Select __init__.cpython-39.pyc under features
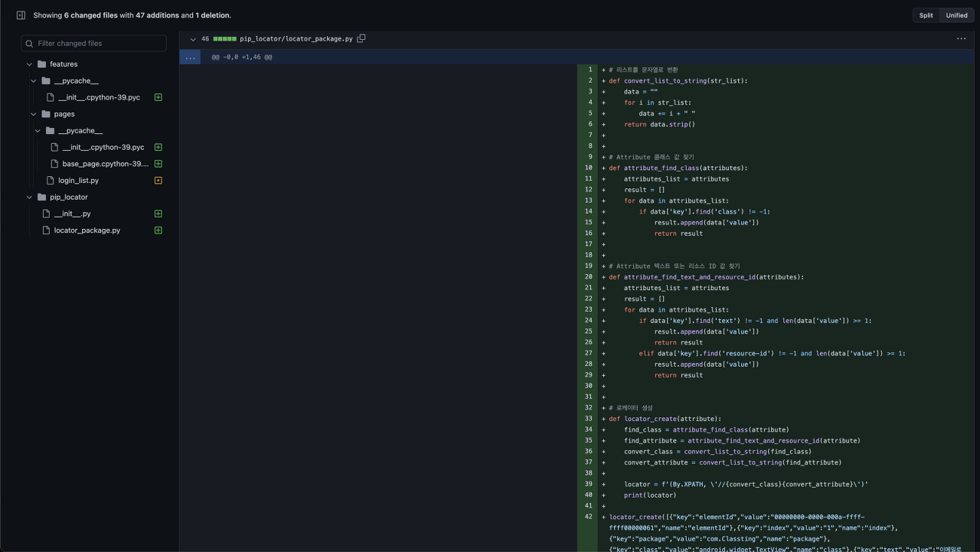The height and width of the screenshot is (552, 980). pos(99,98)
